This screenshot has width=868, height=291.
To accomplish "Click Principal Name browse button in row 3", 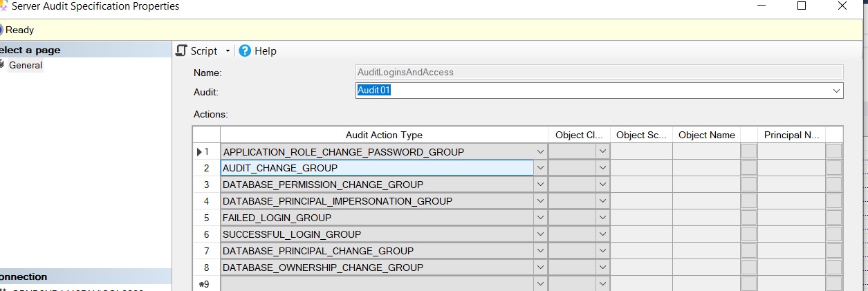I will point(834,185).
